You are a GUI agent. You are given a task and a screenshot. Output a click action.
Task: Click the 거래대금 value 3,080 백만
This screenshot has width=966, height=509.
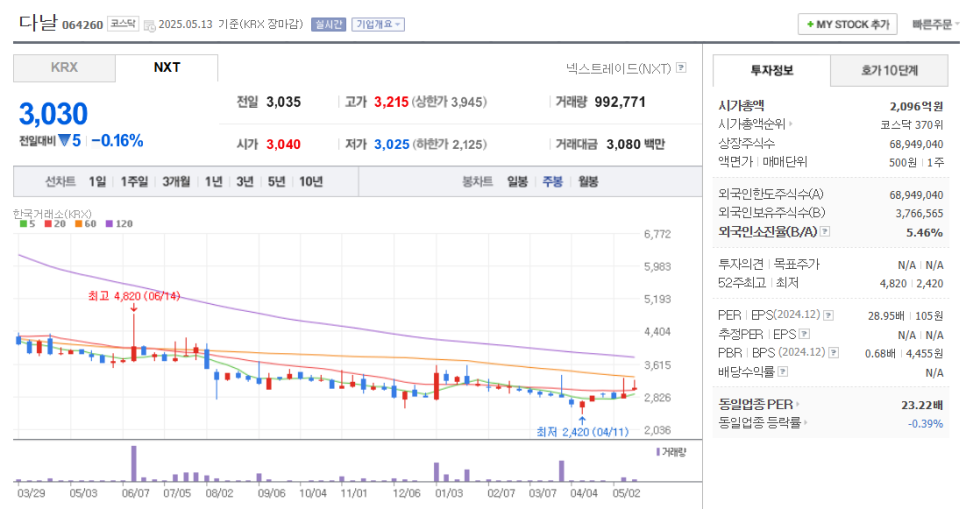click(x=635, y=145)
